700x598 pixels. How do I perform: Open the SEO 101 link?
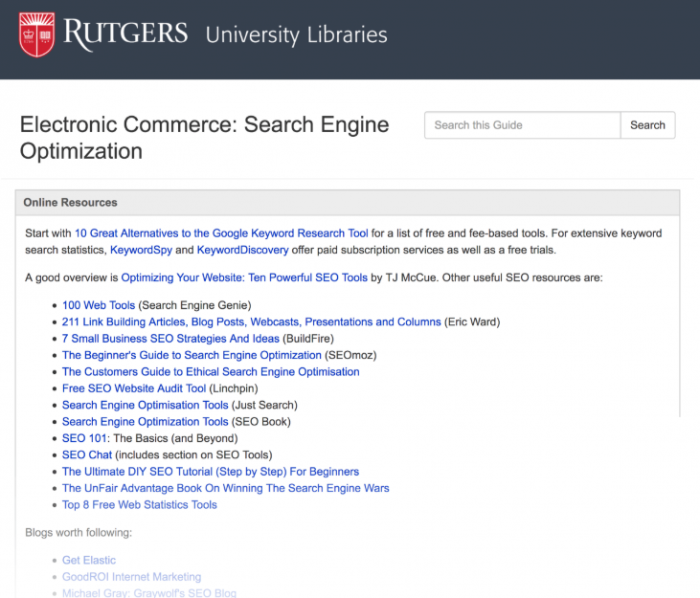(x=84, y=438)
